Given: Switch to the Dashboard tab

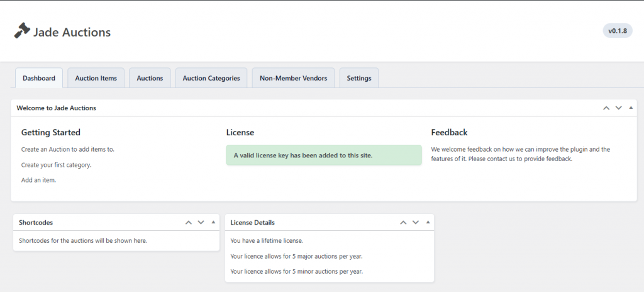Looking at the screenshot, I should click(x=39, y=78).
